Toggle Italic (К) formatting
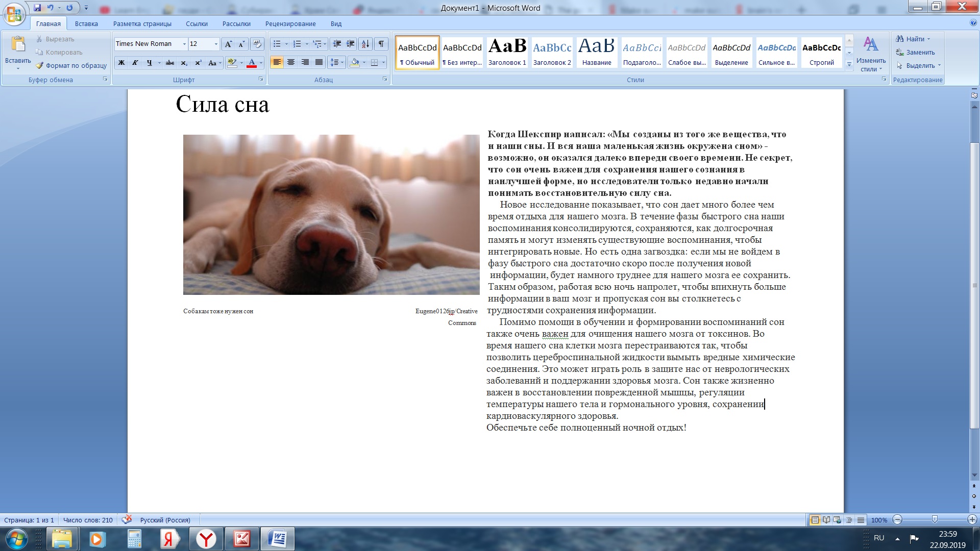This screenshot has height=551, width=980. coord(135,63)
